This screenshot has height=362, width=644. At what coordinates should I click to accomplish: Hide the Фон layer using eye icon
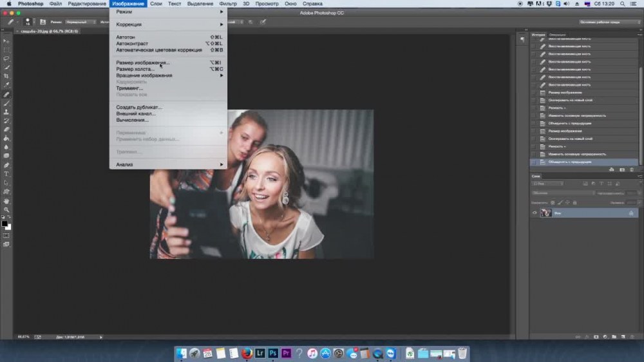coord(535,213)
